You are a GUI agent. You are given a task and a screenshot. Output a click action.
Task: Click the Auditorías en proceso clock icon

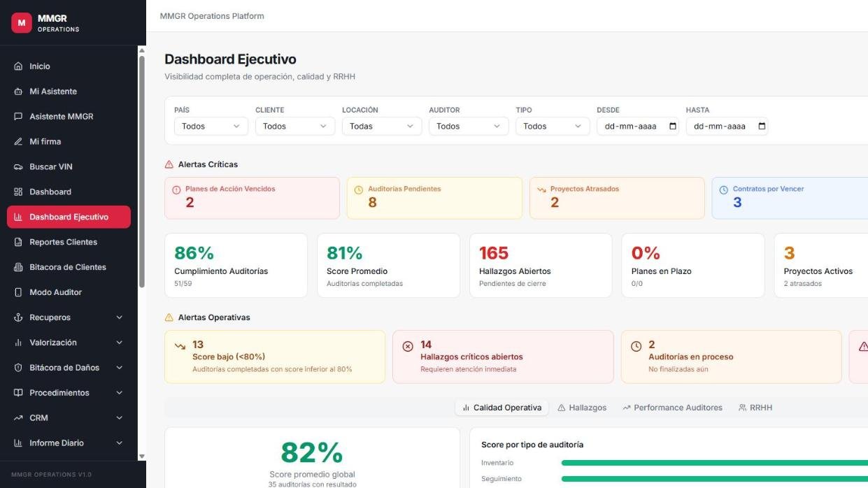[636, 346]
